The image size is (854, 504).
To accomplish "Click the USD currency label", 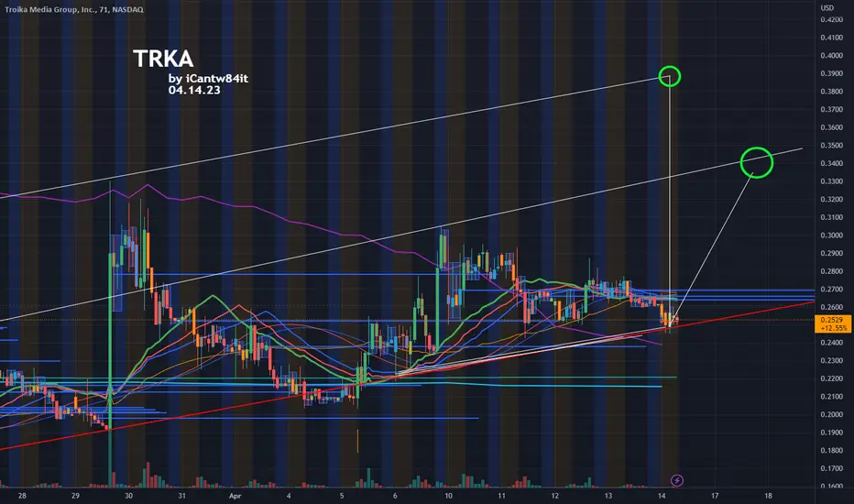I will [x=827, y=7].
